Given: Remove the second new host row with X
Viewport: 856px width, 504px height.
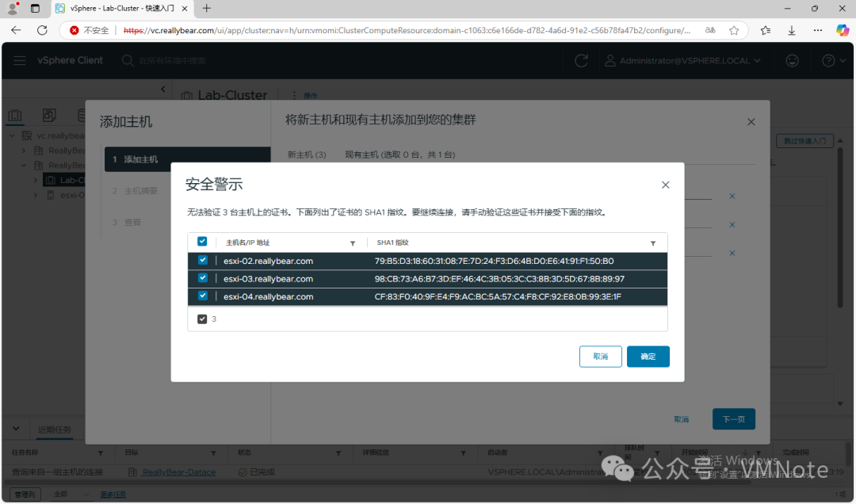Looking at the screenshot, I should tap(732, 224).
